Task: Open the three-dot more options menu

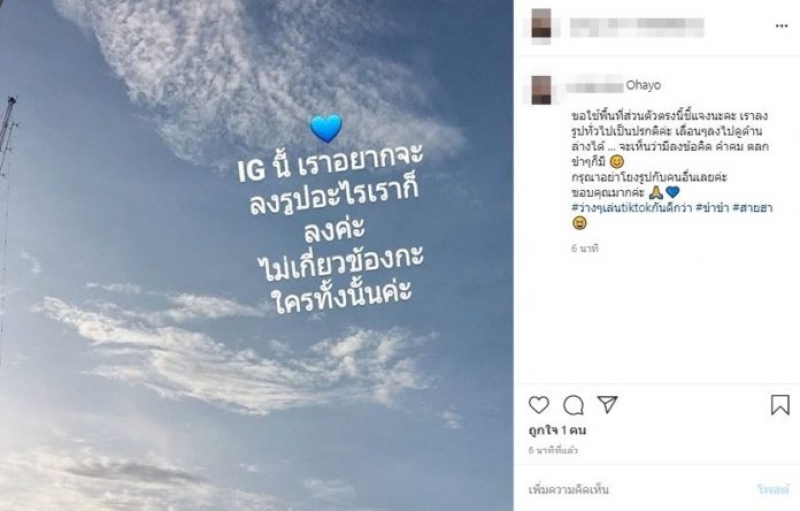Action: (x=782, y=26)
